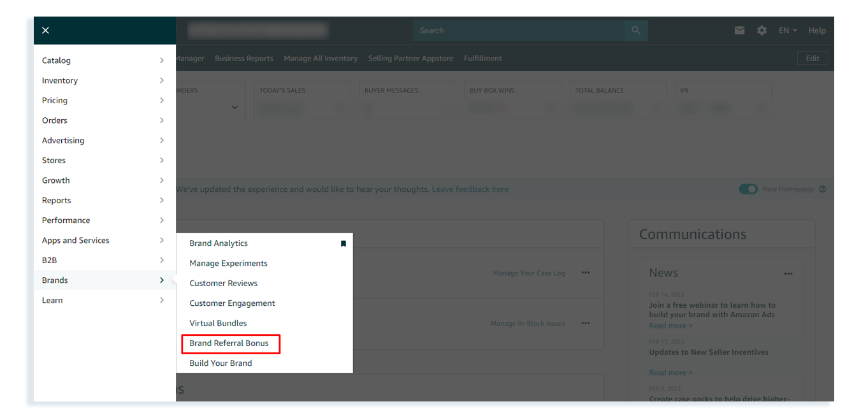Open Build Your Brand
The width and height of the screenshot is (868, 418).
tap(221, 363)
